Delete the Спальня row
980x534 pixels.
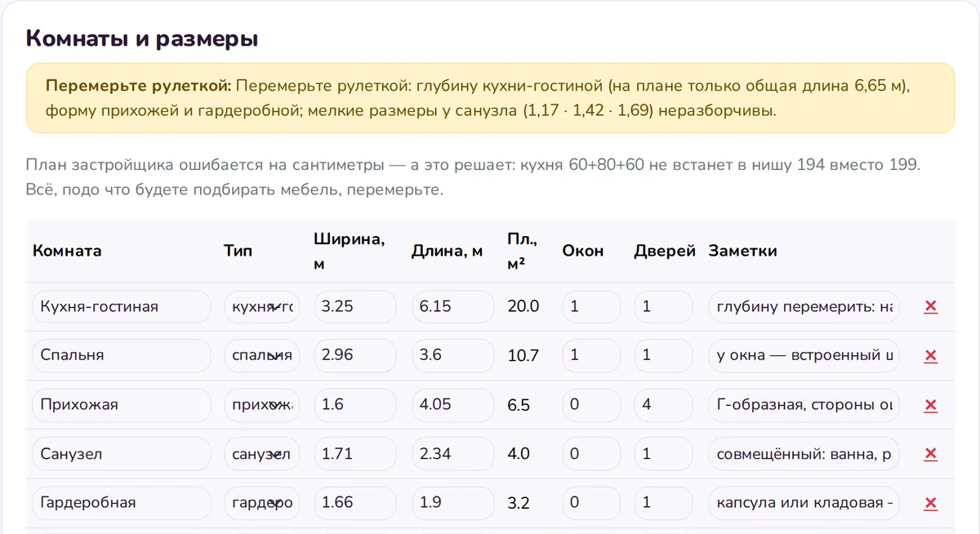[x=930, y=356]
